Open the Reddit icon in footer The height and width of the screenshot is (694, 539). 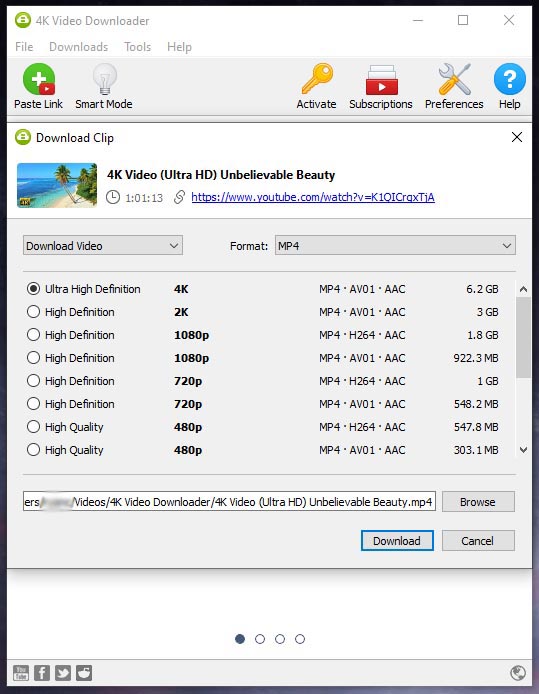click(x=84, y=673)
